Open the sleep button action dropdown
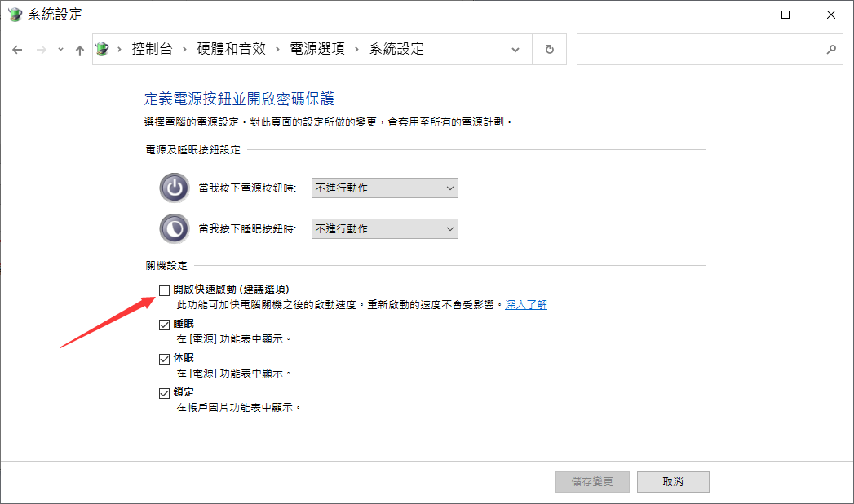The image size is (854, 504). pyautogui.click(x=385, y=229)
